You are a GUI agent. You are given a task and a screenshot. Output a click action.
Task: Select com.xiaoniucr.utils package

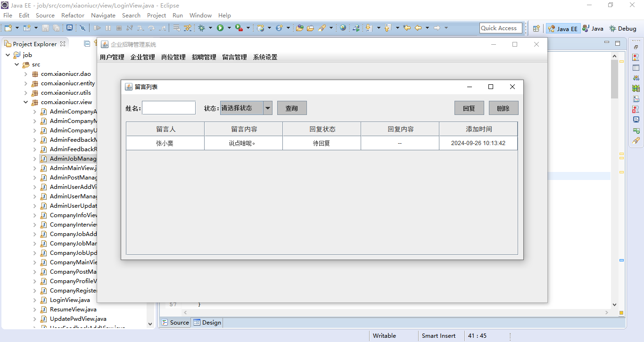66,93
